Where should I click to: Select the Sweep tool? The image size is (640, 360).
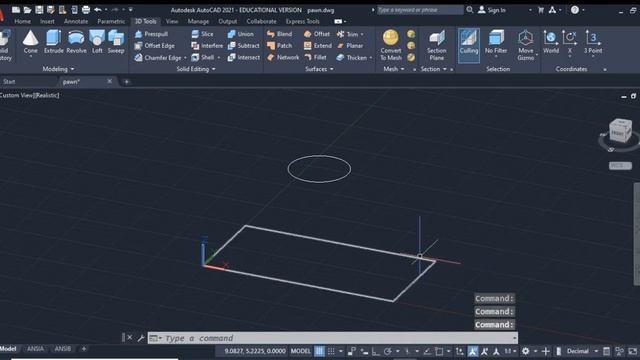pyautogui.click(x=116, y=42)
